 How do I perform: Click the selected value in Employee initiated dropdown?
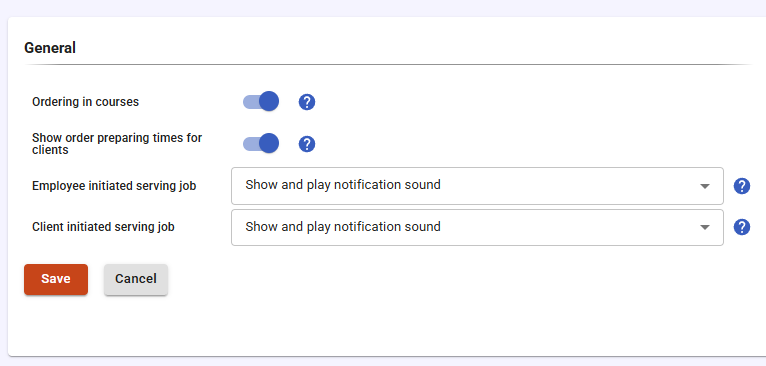[343, 185]
